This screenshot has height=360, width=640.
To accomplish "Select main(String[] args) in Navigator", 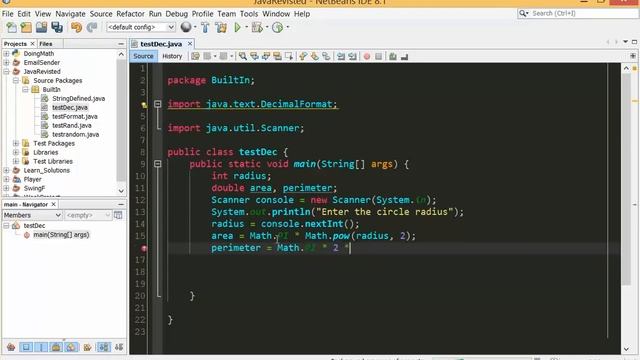I will click(61, 235).
